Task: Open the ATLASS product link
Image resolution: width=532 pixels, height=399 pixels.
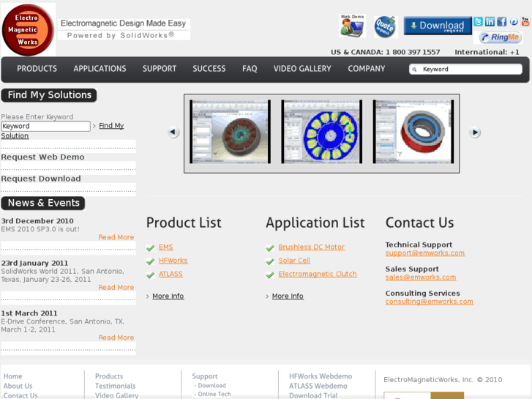Action: 171,274
